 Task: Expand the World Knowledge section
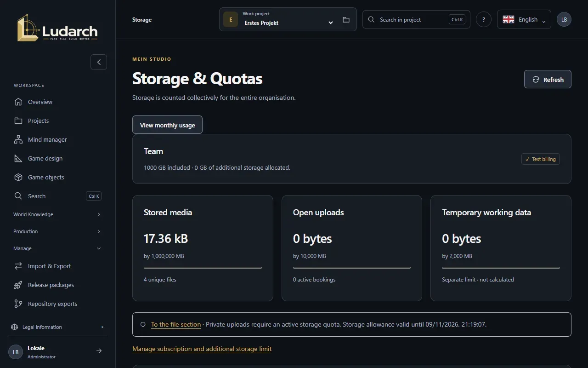(57, 214)
